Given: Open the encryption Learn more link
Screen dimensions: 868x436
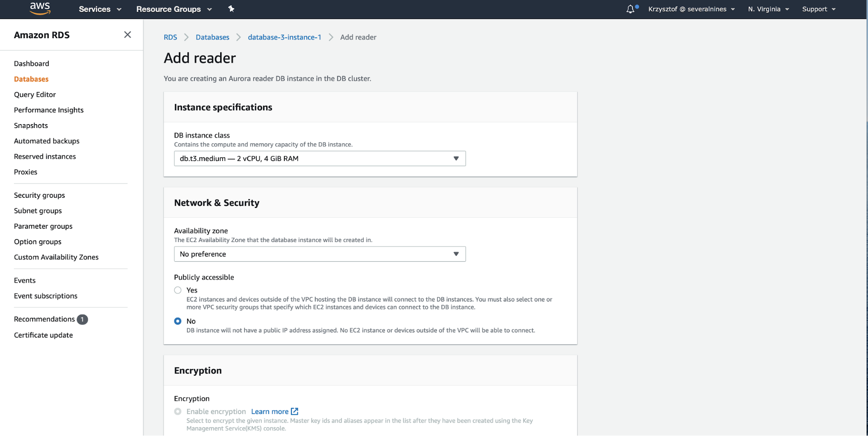Looking at the screenshot, I should [x=270, y=411].
